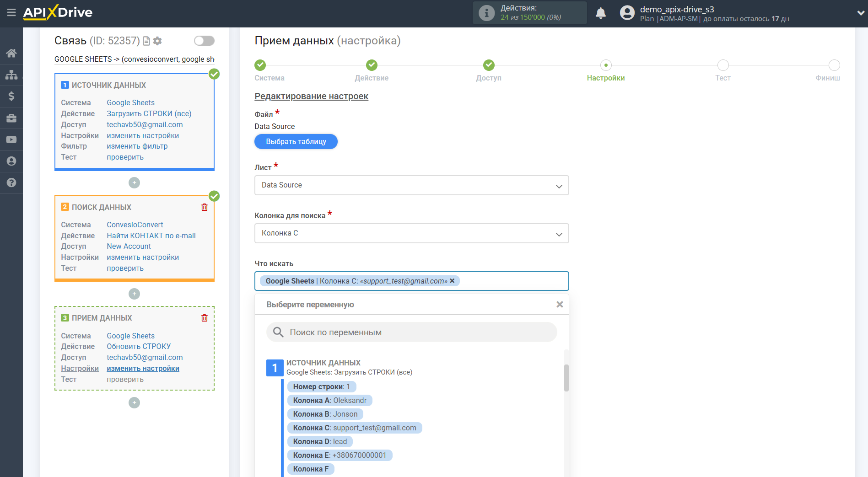
Task: Open connections sitemap icon in sidebar
Action: click(x=11, y=75)
